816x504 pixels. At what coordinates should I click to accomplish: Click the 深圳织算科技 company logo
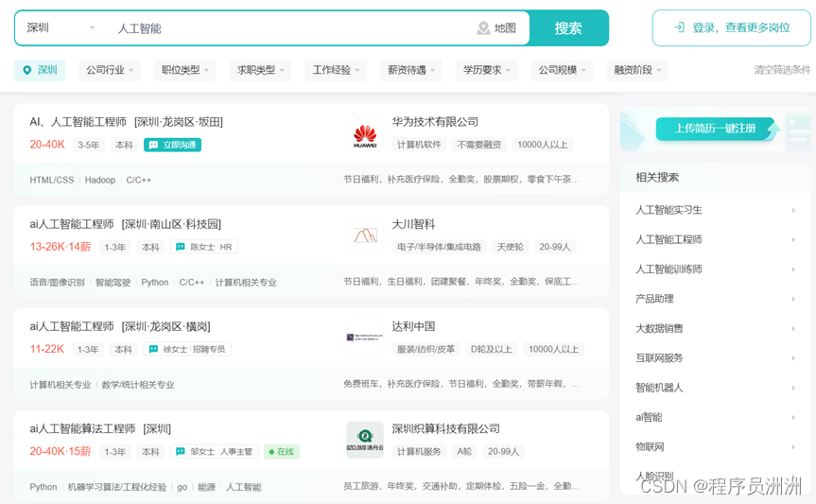pos(365,440)
